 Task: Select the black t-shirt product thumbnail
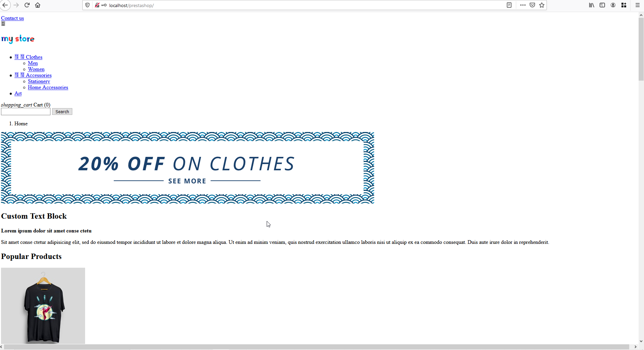point(43,306)
